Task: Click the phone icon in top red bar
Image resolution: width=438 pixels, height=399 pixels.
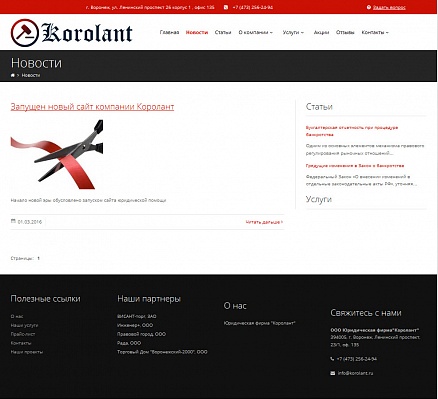Action: (226, 7)
